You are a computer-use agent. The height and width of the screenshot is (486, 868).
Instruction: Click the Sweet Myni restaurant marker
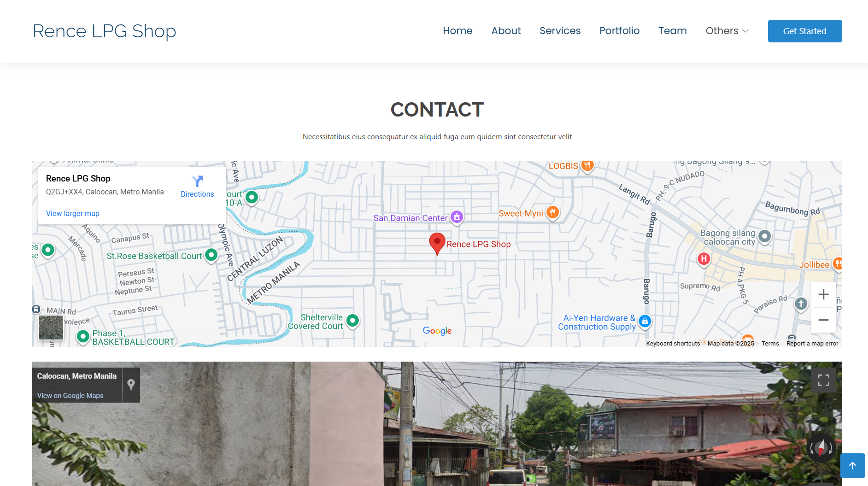tap(552, 212)
